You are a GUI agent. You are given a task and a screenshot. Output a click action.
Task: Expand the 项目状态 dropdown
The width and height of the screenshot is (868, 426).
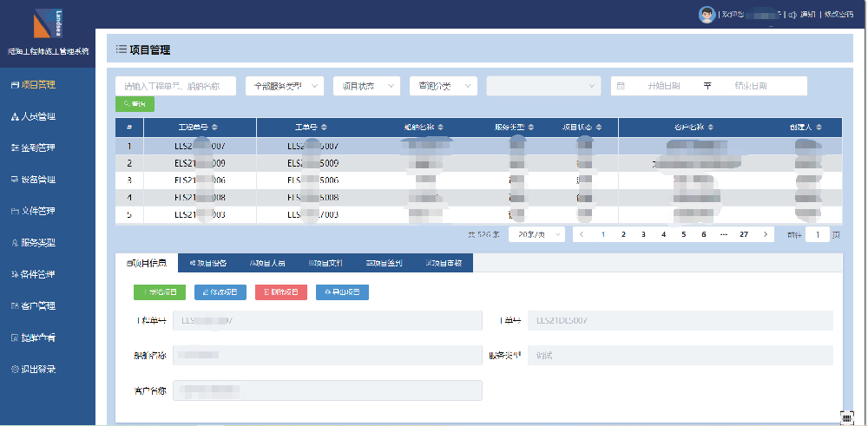[366, 86]
